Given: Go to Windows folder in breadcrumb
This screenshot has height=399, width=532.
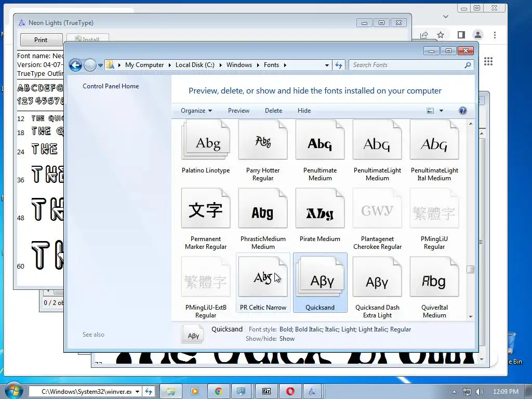Looking at the screenshot, I should [x=239, y=65].
